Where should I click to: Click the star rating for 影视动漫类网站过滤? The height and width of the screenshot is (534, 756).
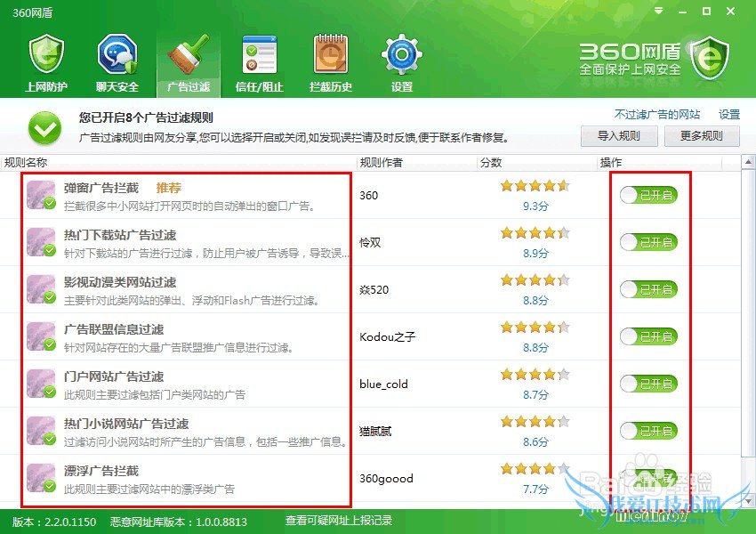[x=535, y=279]
